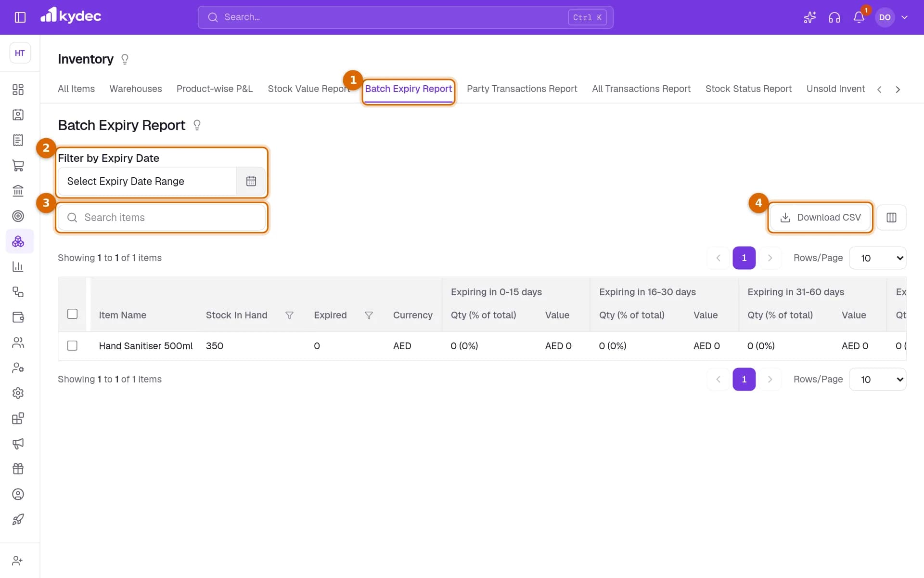Screen dimensions: 924x578
Task: Open the headset support icon
Action: (x=834, y=17)
